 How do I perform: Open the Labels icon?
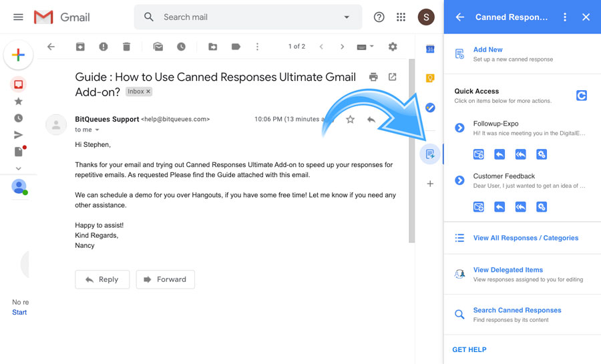tap(236, 47)
